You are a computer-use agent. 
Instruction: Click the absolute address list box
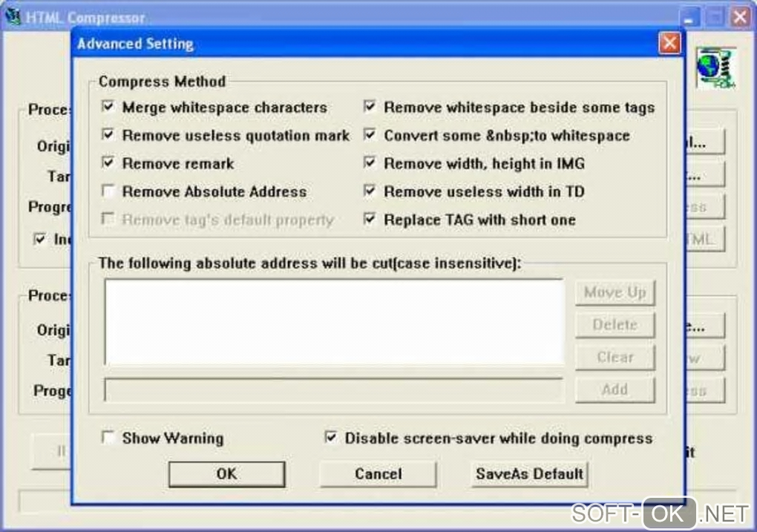[334, 322]
